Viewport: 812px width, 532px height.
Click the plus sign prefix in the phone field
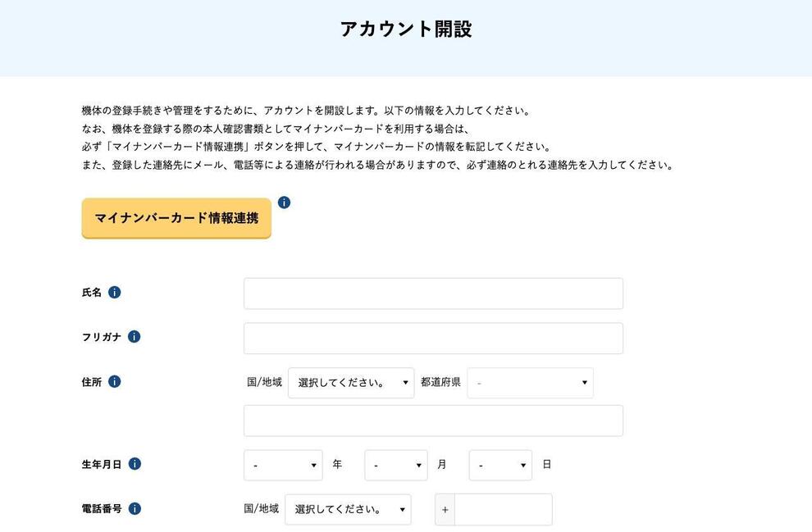coord(445,510)
